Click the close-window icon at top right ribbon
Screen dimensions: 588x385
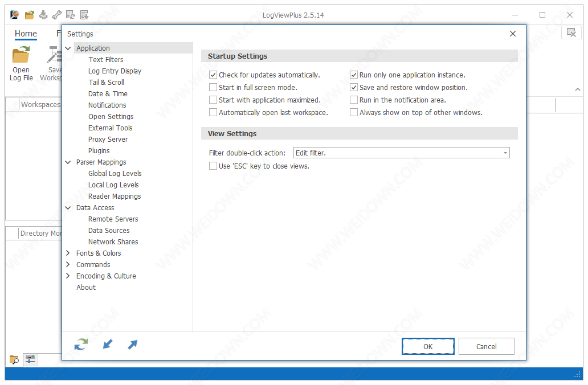pos(571,32)
